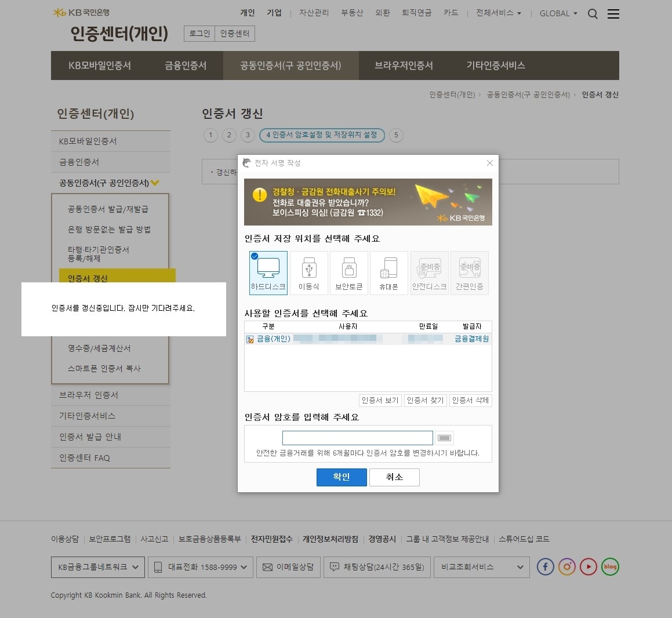
Task: Open the virtual keyboard icon beside password field
Action: [445, 438]
